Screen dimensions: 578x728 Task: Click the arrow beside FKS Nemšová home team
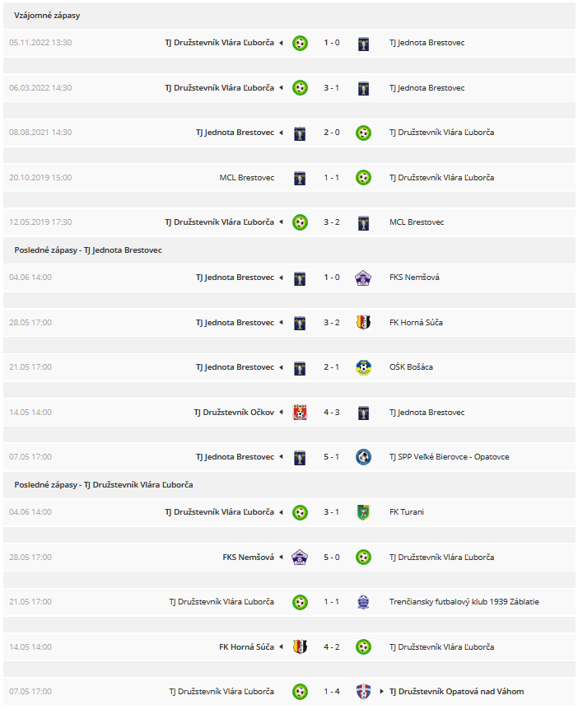(281, 558)
